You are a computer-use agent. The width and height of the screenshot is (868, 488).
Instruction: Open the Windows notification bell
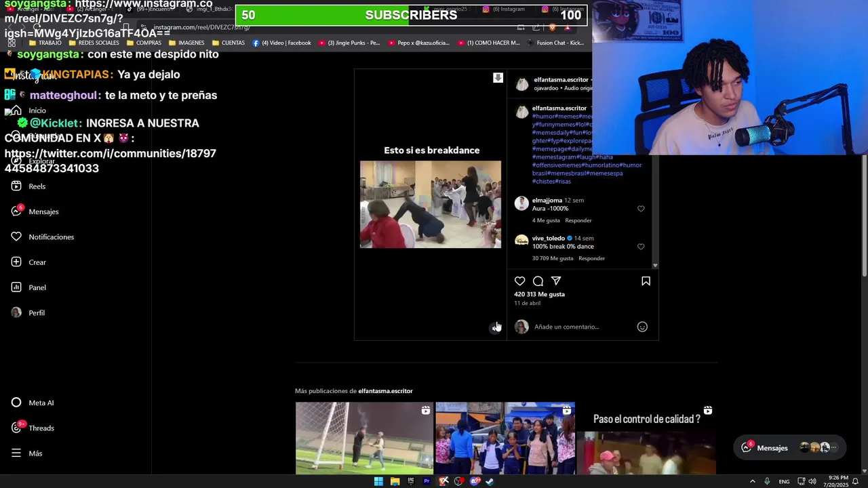pos(856,481)
